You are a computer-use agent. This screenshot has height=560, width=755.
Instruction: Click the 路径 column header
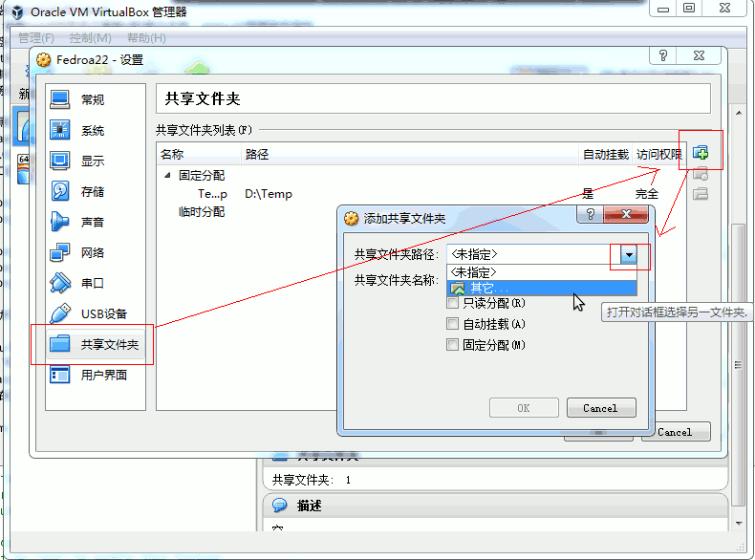pos(410,154)
